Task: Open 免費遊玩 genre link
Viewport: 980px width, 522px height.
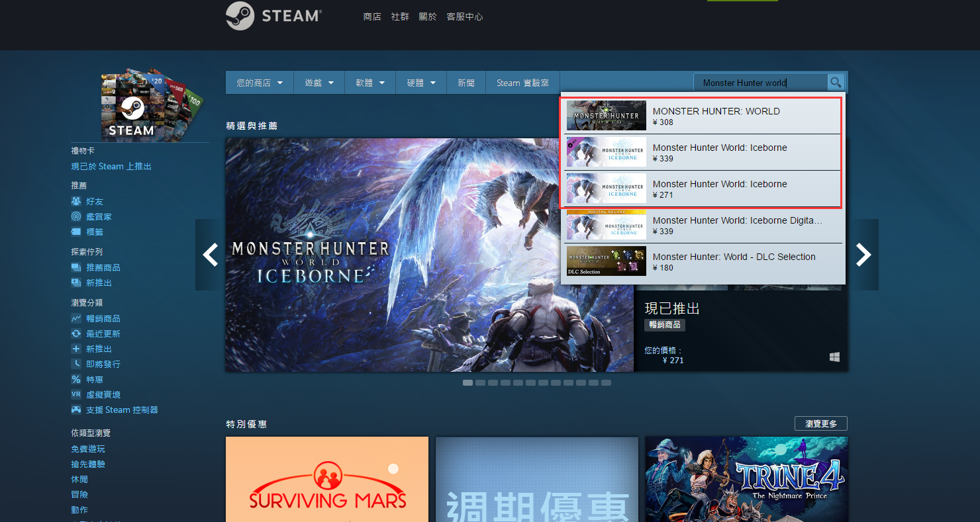Action: (88, 449)
